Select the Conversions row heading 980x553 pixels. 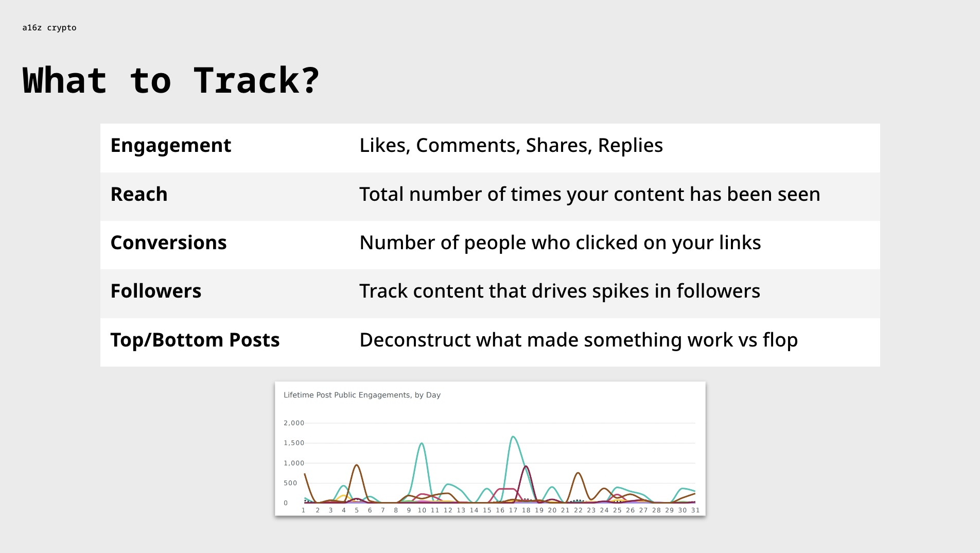pyautogui.click(x=168, y=243)
